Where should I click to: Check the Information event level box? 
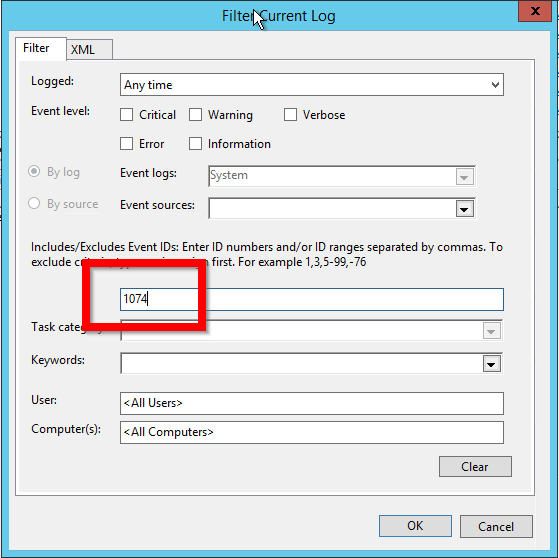(195, 144)
